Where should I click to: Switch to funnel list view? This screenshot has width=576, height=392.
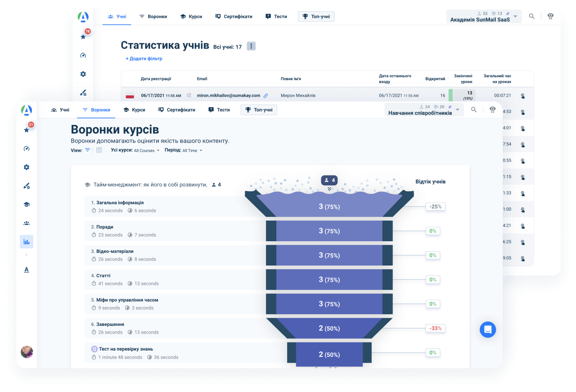click(88, 150)
